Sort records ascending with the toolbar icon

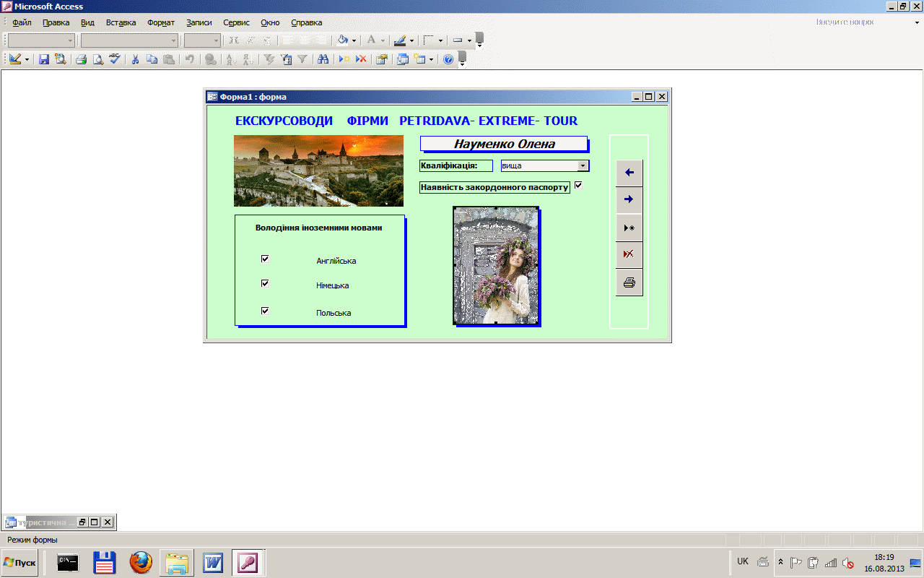232,60
